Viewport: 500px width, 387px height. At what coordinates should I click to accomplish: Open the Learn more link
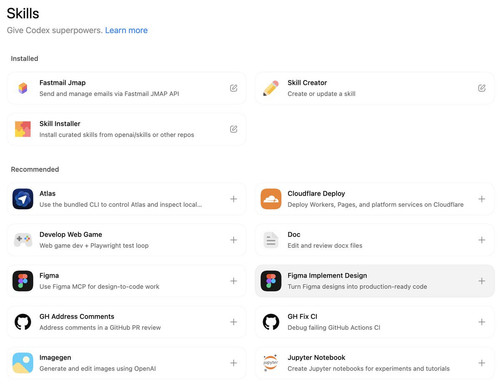tap(126, 30)
